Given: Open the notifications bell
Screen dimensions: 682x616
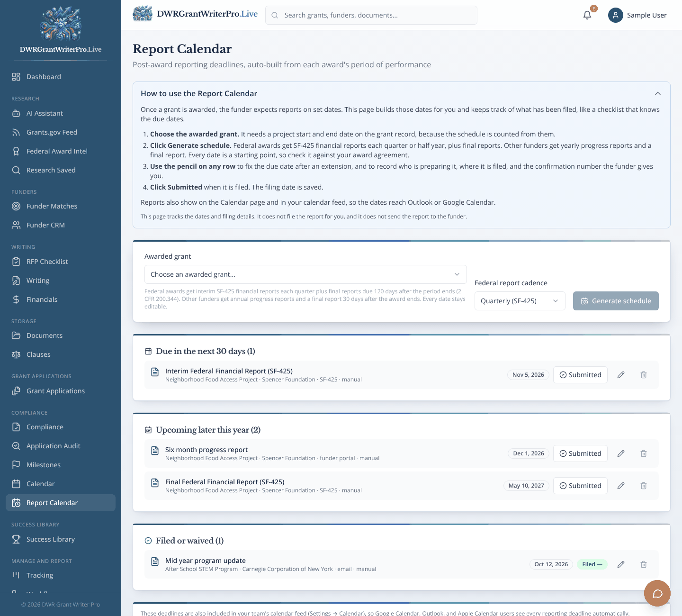Looking at the screenshot, I should tap(587, 15).
